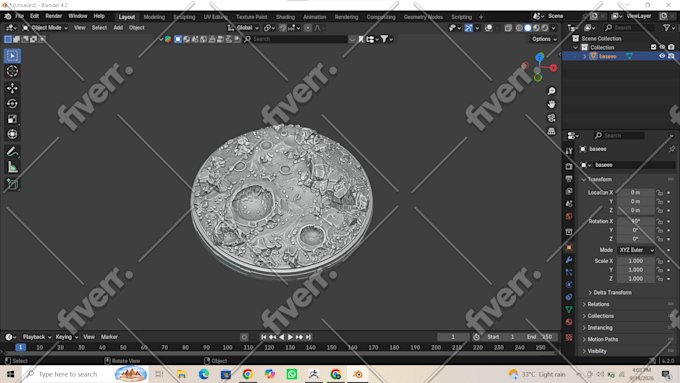Open the Keying popover

pyautogui.click(x=66, y=337)
